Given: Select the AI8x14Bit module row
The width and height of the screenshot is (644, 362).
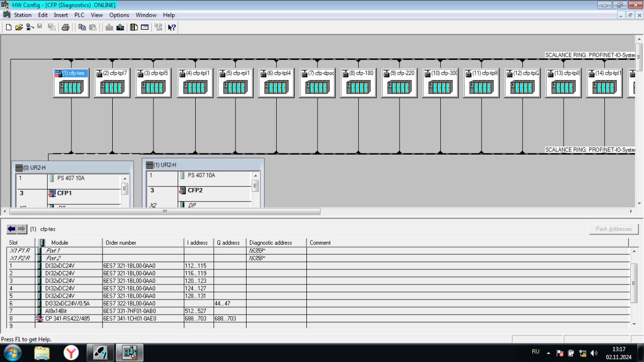Looking at the screenshot, I should [317, 311].
